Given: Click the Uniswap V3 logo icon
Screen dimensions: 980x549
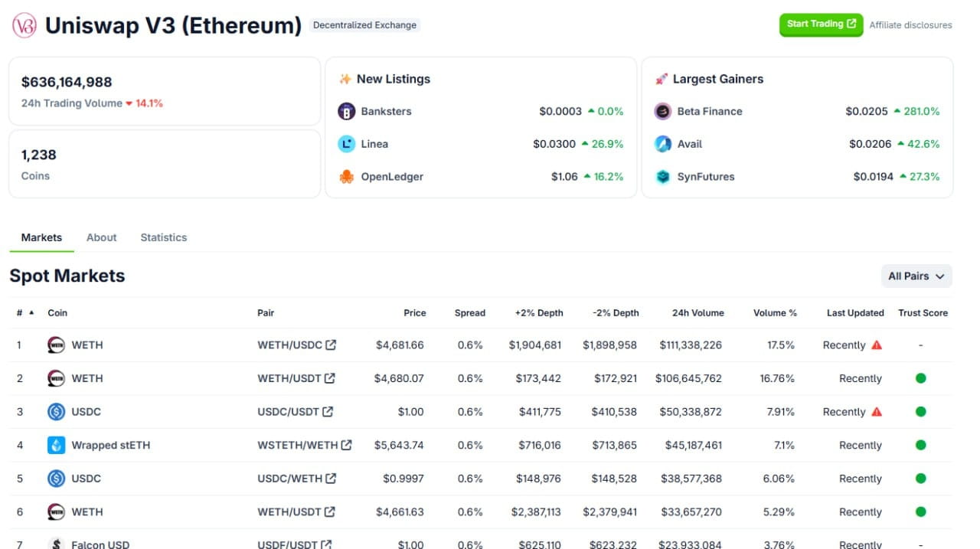Looking at the screenshot, I should click(24, 25).
